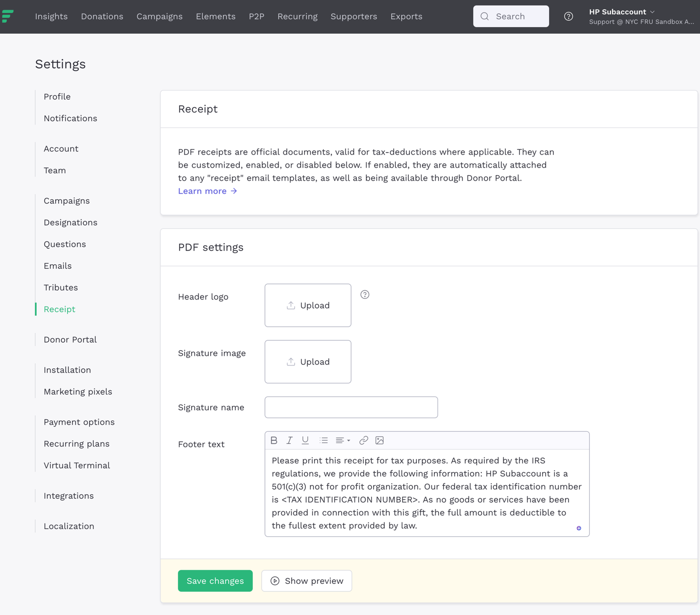Open Payment options settings
Image resolution: width=700 pixels, height=615 pixels.
point(79,422)
